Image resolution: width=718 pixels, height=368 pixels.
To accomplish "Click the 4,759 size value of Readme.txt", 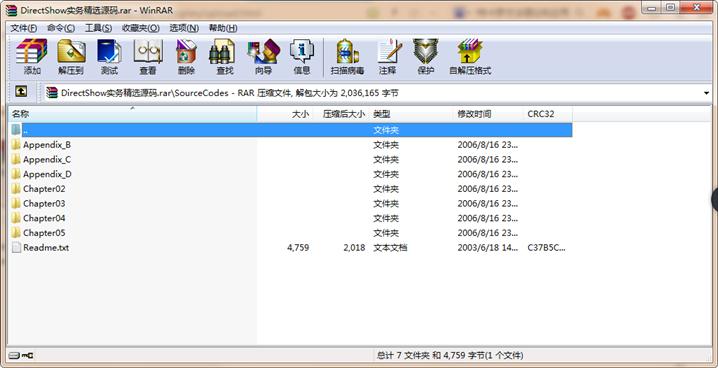I will tap(298, 247).
